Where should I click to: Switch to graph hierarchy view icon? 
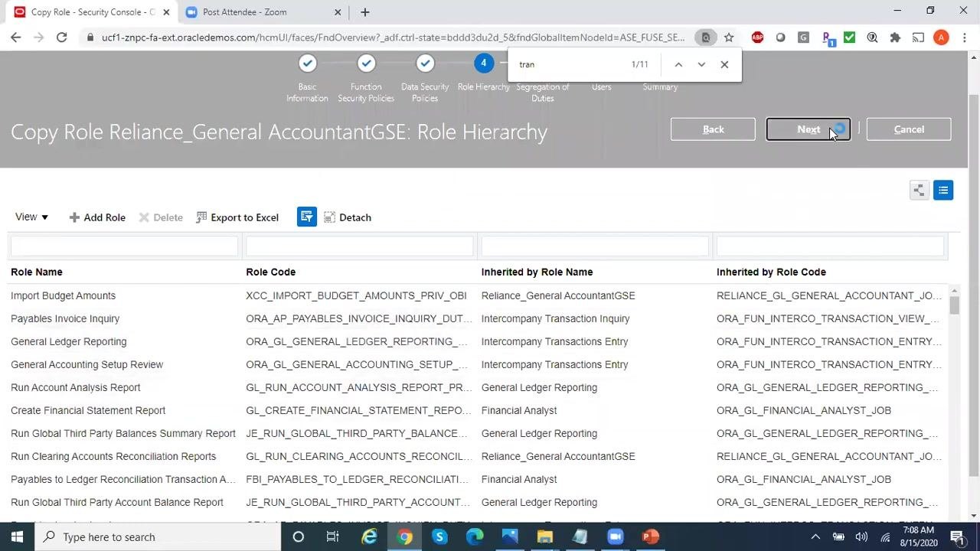pyautogui.click(x=919, y=191)
